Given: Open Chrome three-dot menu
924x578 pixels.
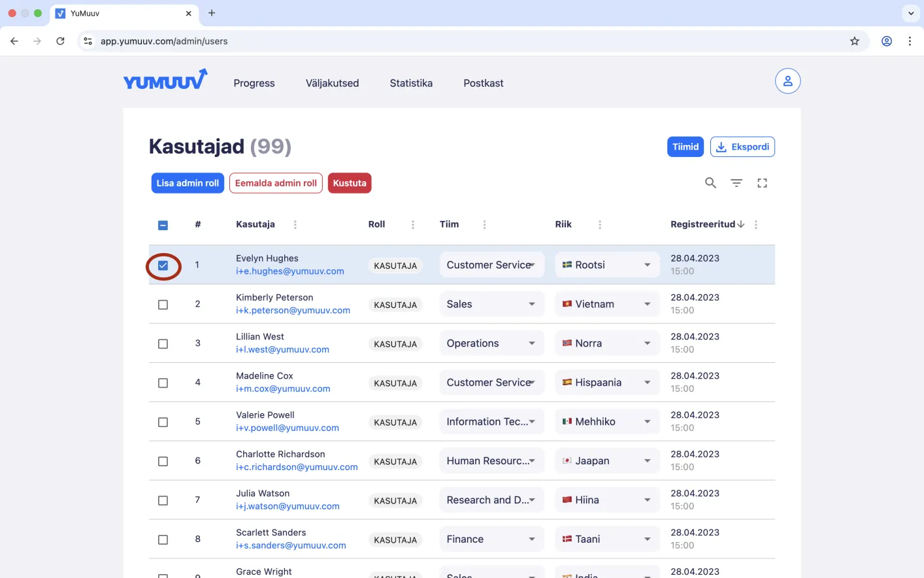Looking at the screenshot, I should 910,41.
